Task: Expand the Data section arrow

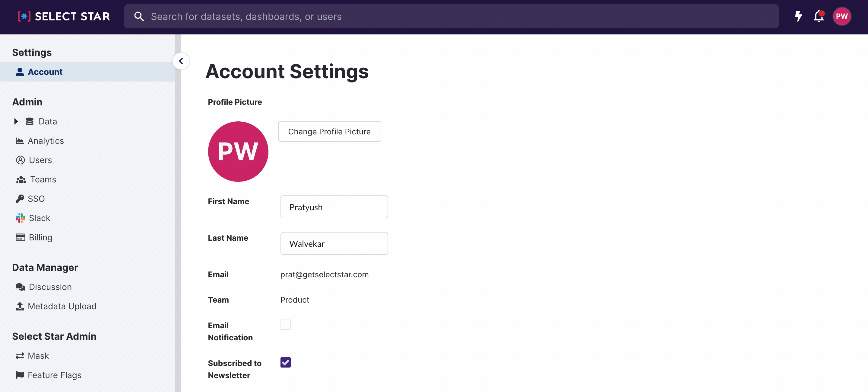Action: (x=16, y=121)
